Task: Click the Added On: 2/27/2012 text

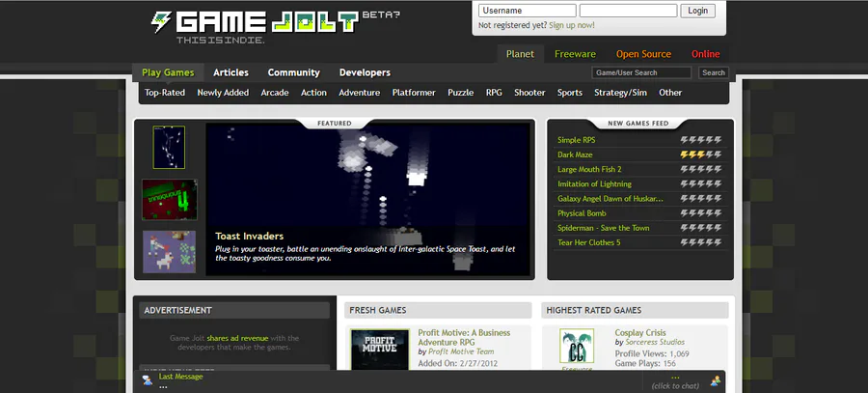Action: click(458, 364)
